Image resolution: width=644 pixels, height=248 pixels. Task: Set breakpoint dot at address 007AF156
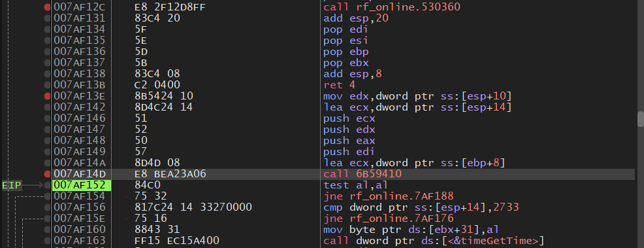tap(47, 207)
